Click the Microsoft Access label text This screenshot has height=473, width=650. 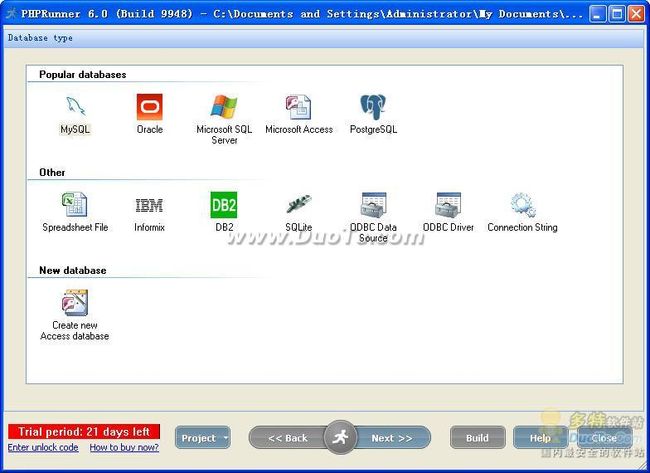pos(299,129)
